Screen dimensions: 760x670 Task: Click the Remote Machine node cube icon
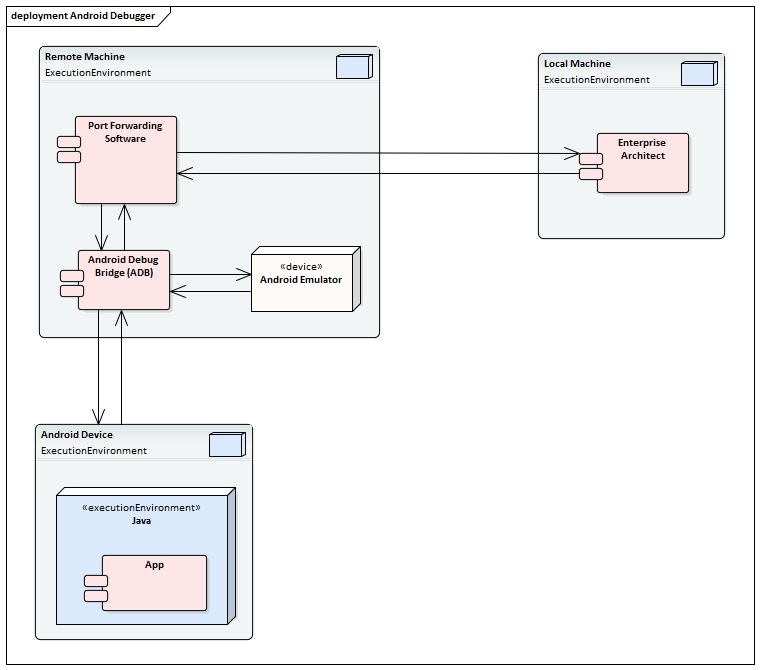[x=353, y=67]
